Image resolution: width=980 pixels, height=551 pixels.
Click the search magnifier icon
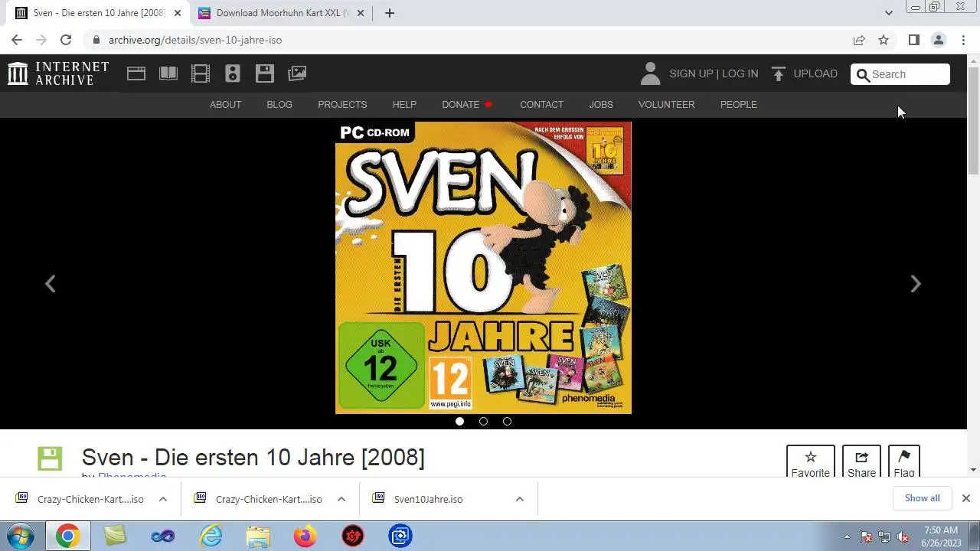(863, 74)
